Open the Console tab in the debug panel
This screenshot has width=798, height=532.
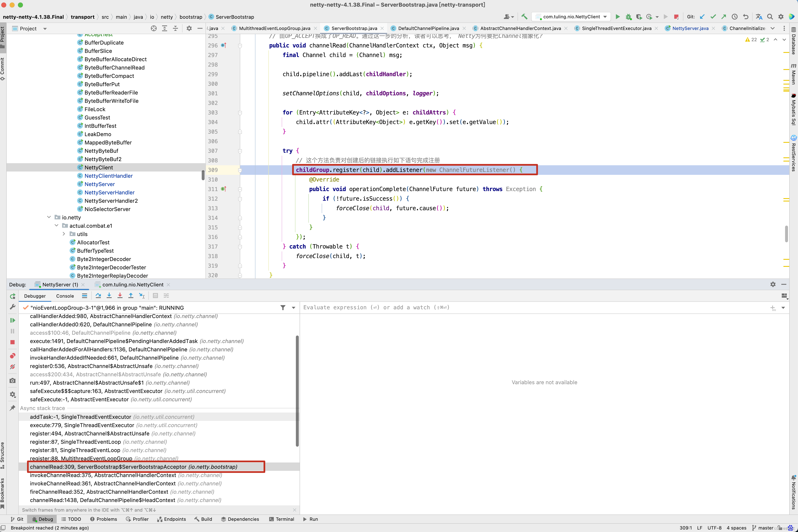click(65, 296)
